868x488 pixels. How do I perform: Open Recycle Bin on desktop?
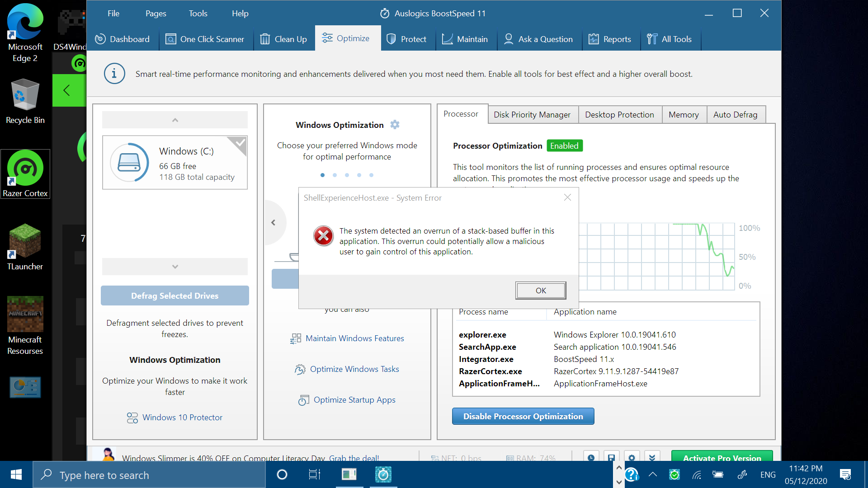[25, 101]
